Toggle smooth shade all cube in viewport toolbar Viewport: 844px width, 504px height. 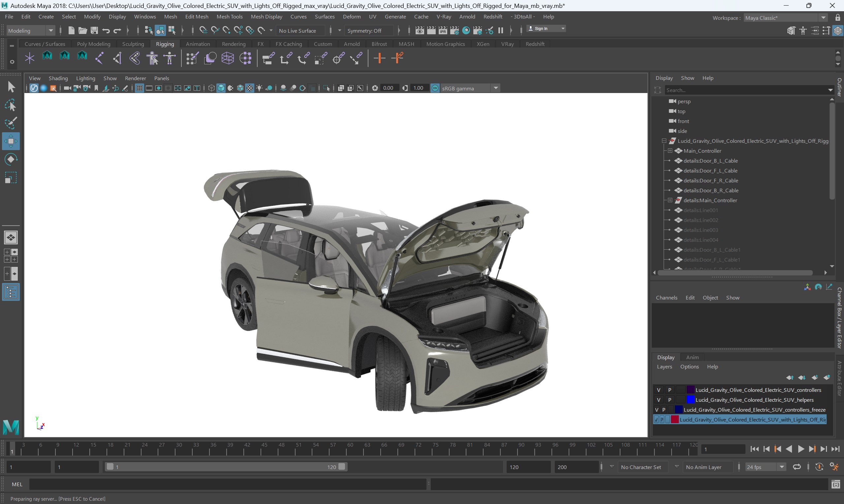[221, 88]
